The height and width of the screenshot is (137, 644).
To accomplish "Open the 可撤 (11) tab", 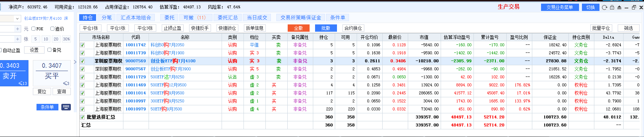I will tap(195, 17).
